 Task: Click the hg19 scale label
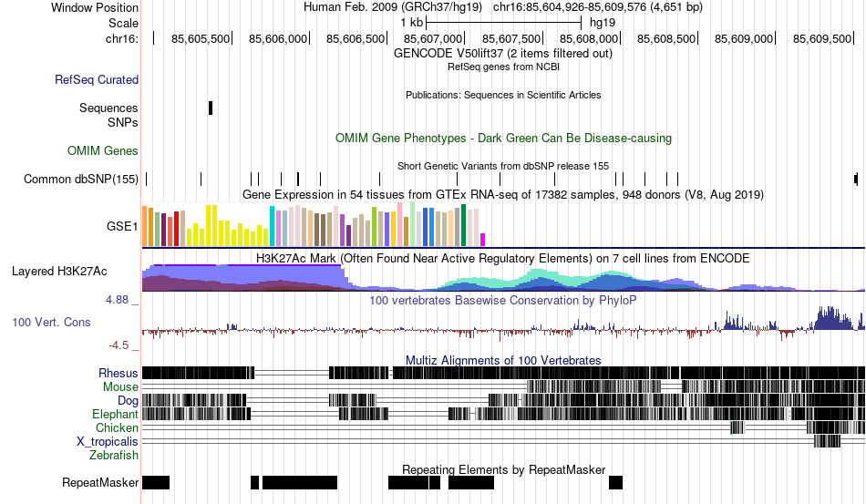[x=603, y=23]
